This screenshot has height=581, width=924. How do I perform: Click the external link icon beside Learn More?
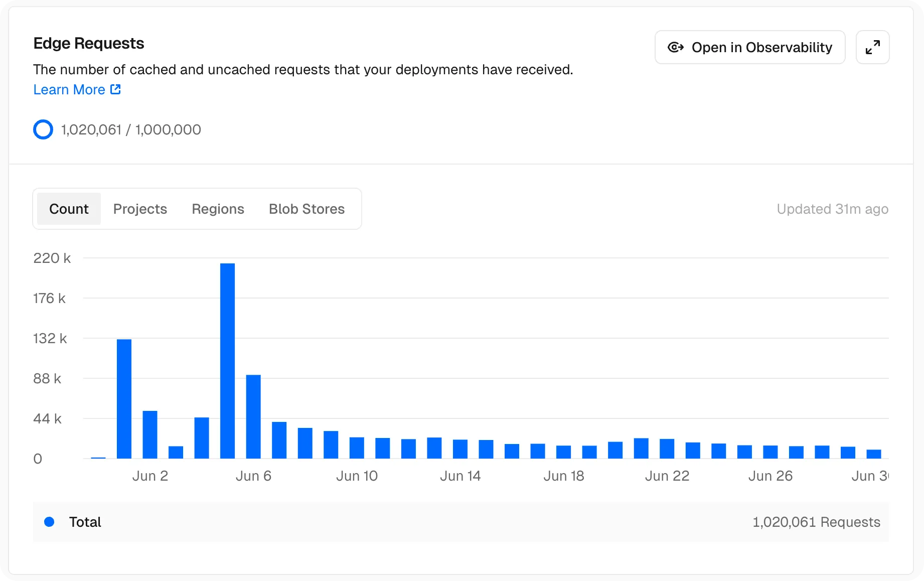click(115, 89)
